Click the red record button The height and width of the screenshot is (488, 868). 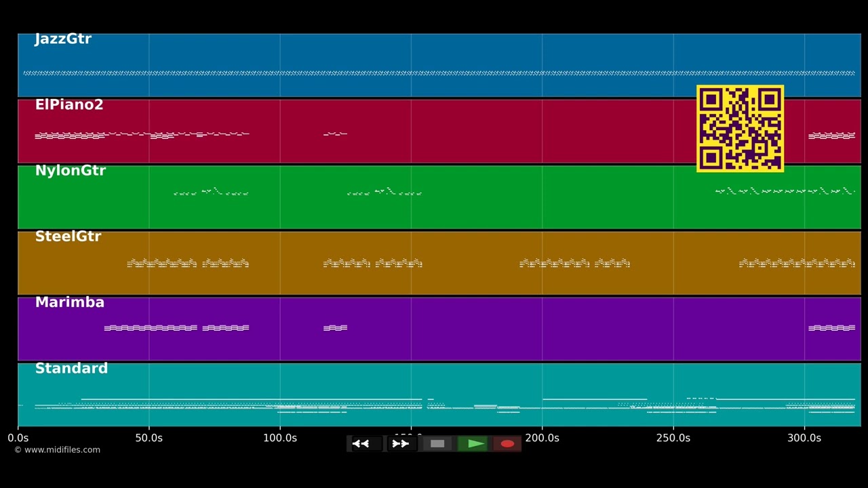click(507, 444)
